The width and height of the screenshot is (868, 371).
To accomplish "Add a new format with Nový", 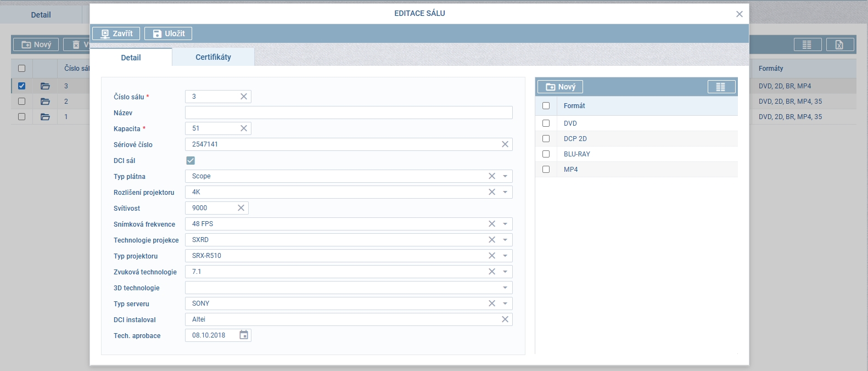I will (561, 87).
